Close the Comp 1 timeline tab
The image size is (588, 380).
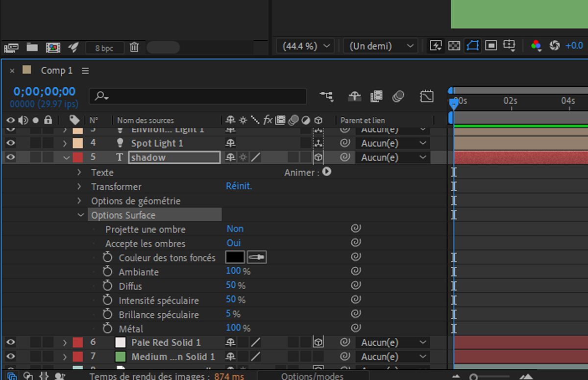click(12, 71)
